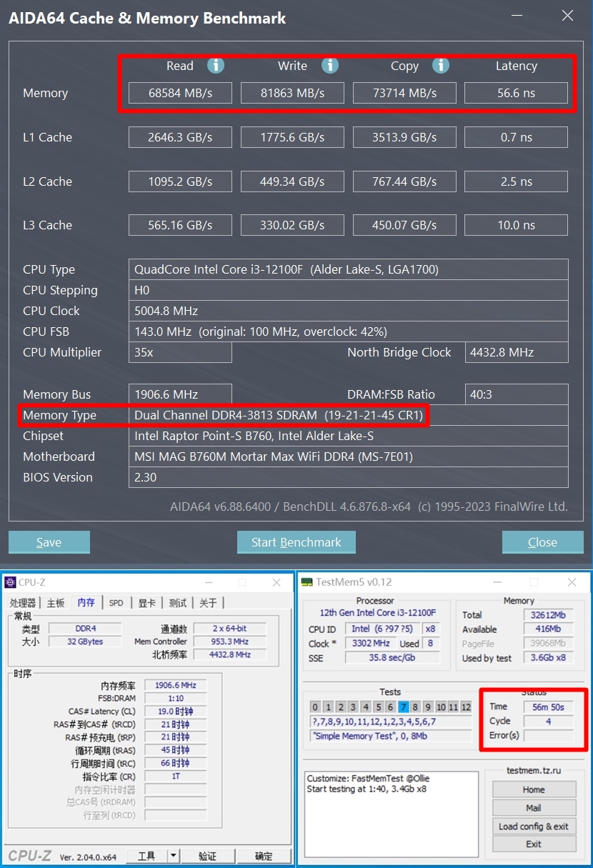Click the TestMem5 SSE value 35.8 sec/Gb
Image resolution: width=593 pixels, height=868 pixels.
coord(391,658)
